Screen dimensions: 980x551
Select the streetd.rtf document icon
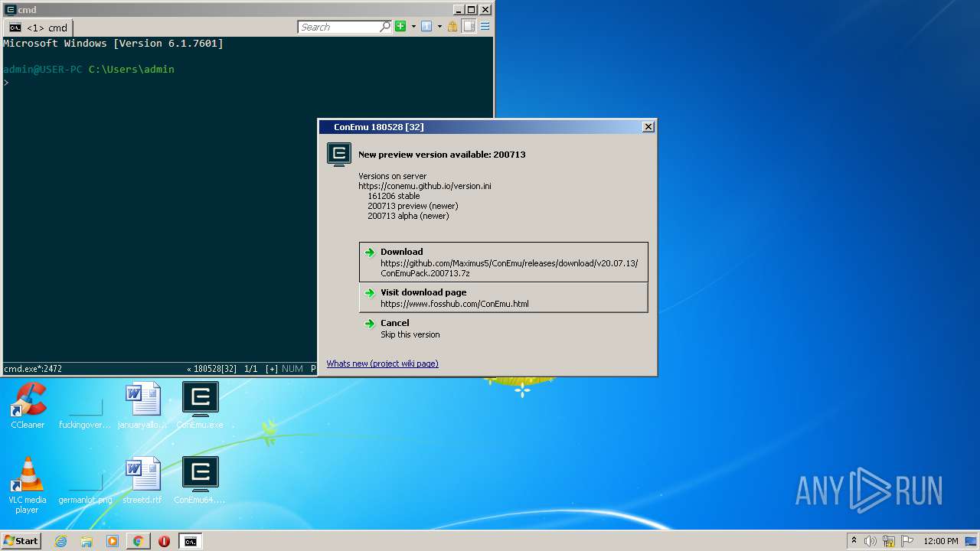[142, 481]
